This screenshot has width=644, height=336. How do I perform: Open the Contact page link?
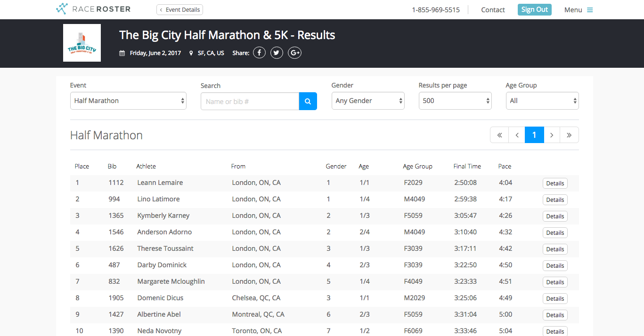click(493, 10)
